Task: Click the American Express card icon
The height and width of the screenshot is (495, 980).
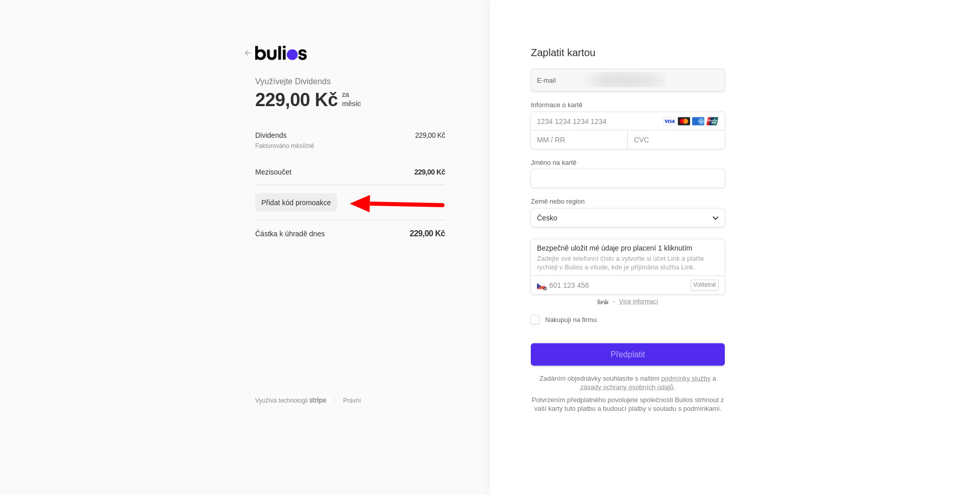Action: [698, 121]
